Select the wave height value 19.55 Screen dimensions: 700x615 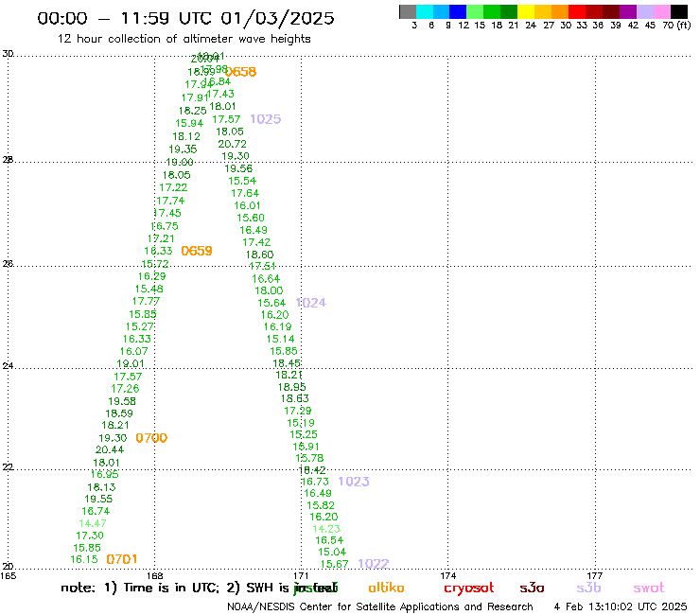pyautogui.click(x=98, y=499)
